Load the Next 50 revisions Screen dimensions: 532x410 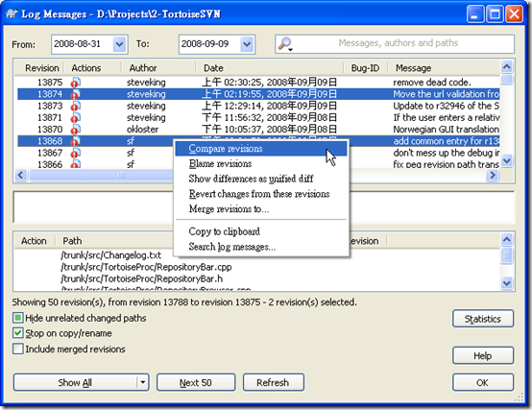click(x=196, y=382)
